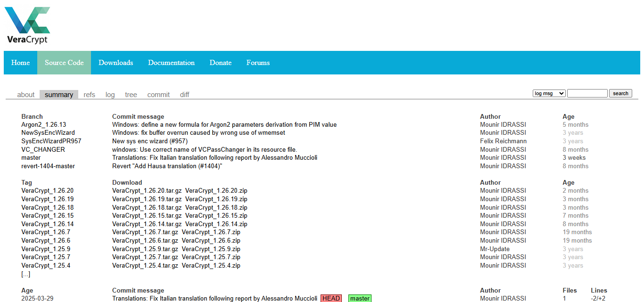Switch to the refs tab
This screenshot has height=302, width=644.
(x=89, y=95)
